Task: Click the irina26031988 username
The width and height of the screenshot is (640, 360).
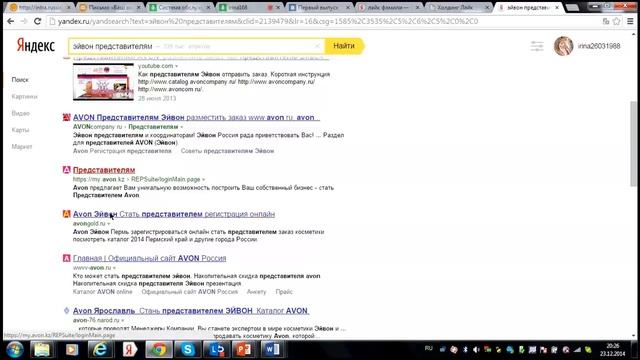Action: pos(599,46)
